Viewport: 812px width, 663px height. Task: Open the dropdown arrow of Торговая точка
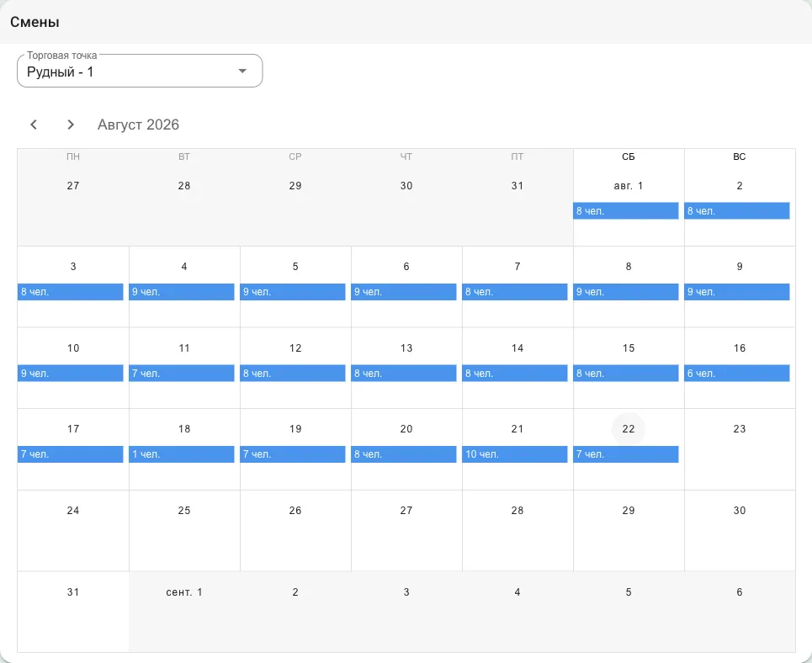pyautogui.click(x=242, y=71)
